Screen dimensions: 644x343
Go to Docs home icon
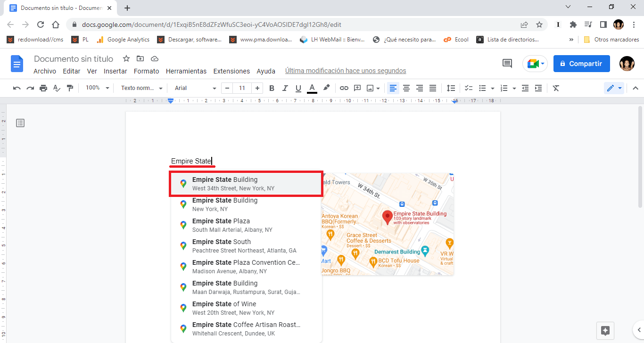point(17,64)
